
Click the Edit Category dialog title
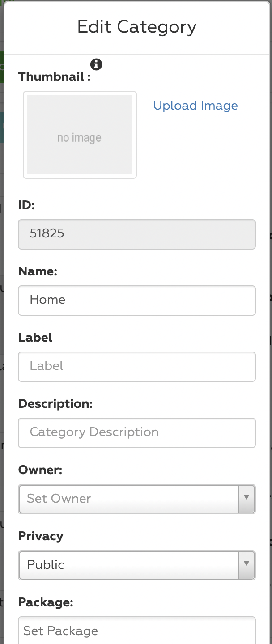pos(136,27)
